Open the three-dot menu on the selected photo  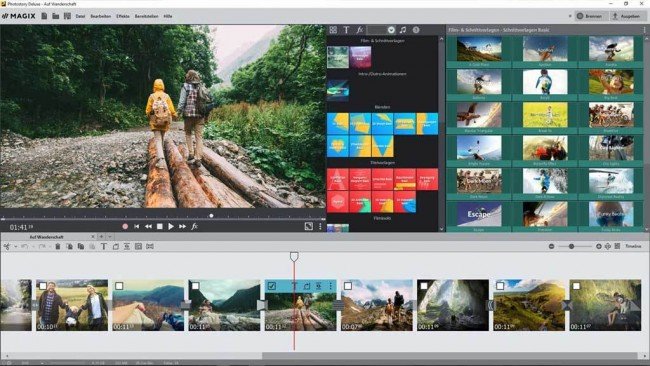(x=330, y=286)
